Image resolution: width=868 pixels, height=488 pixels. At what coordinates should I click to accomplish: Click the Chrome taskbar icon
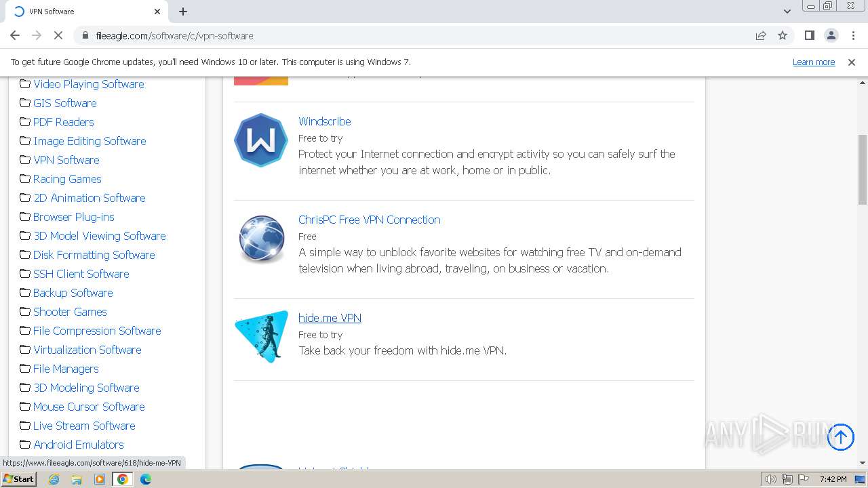click(x=122, y=479)
